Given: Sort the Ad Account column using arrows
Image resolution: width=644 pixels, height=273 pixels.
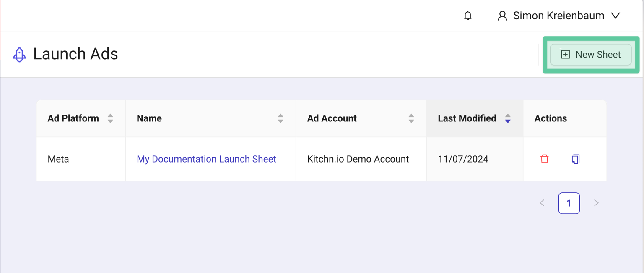Looking at the screenshot, I should [x=411, y=118].
